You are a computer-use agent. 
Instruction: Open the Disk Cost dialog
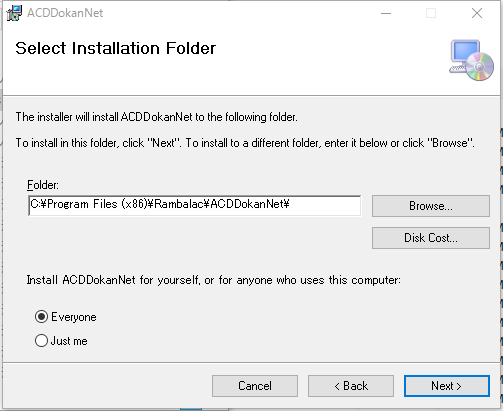431,238
